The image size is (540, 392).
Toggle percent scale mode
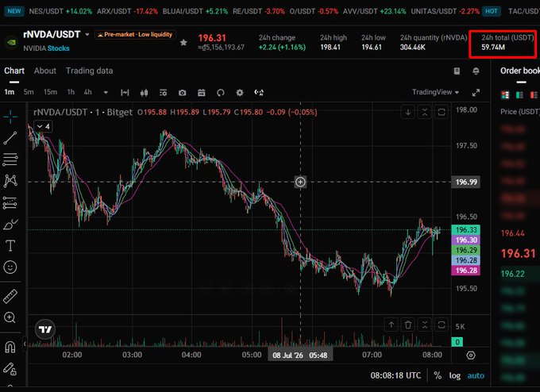(x=438, y=375)
